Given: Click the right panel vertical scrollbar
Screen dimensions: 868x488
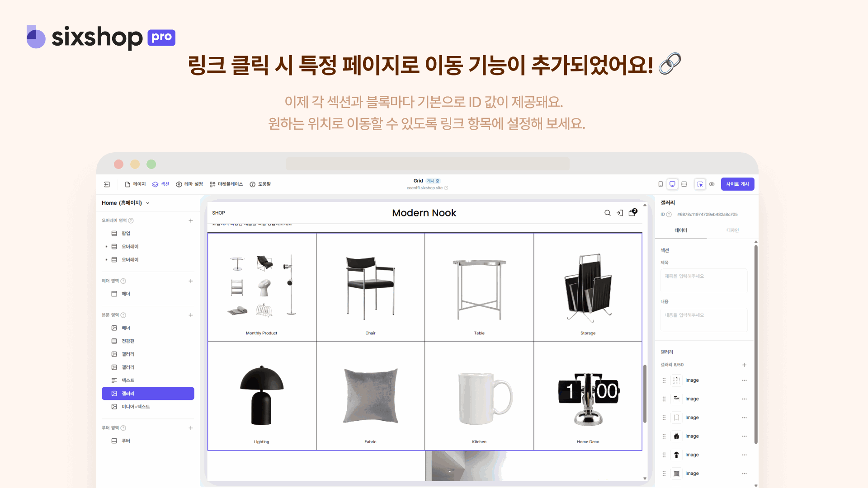Looking at the screenshot, I should tap(755, 343).
